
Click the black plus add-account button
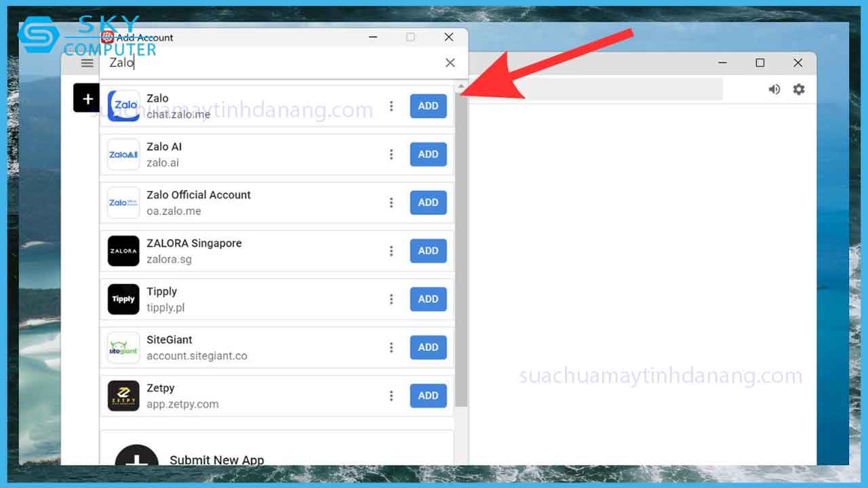[87, 98]
